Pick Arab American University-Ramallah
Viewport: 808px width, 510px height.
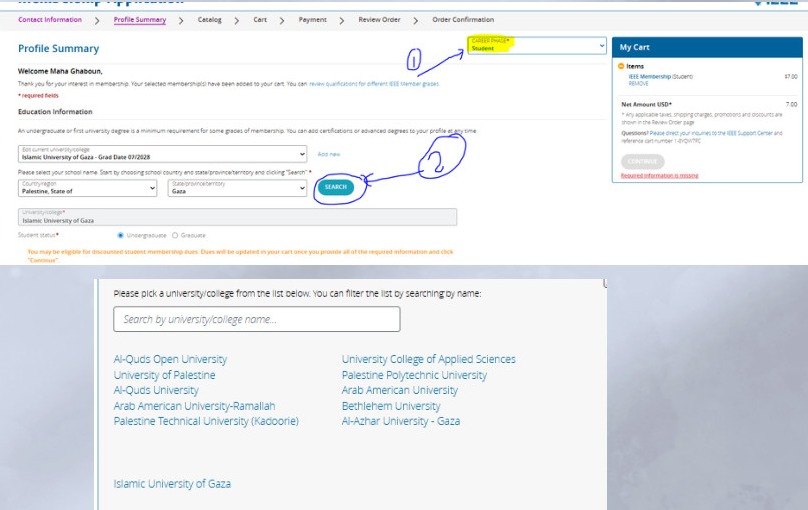(194, 406)
